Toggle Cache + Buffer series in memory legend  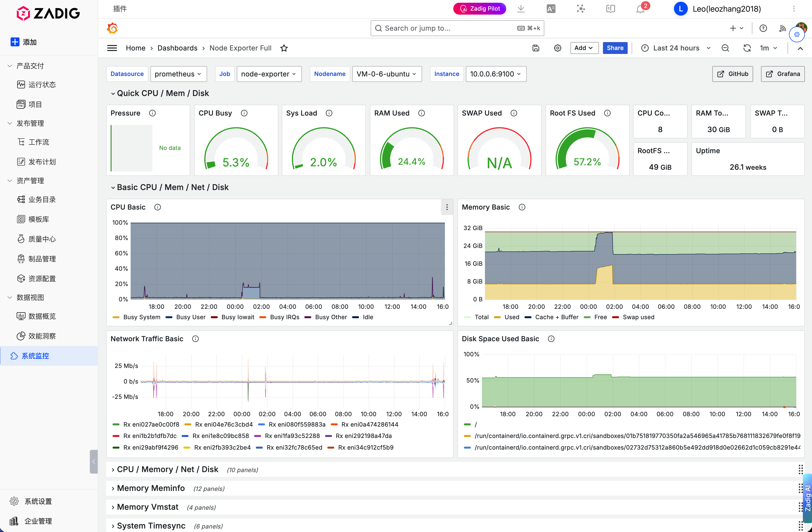click(556, 317)
